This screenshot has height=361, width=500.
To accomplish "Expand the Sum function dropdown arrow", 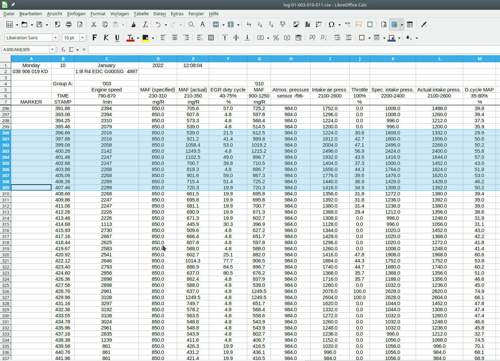I will coord(77,50).
